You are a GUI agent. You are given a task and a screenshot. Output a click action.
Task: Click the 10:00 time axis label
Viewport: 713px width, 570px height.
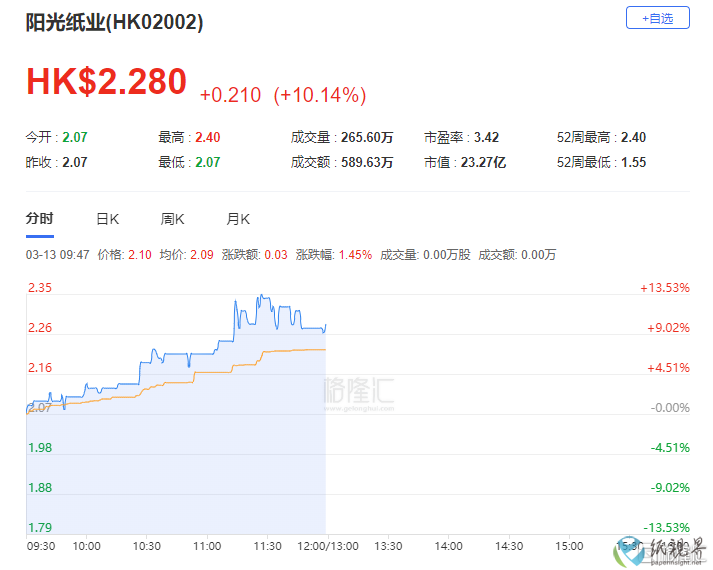point(86,546)
